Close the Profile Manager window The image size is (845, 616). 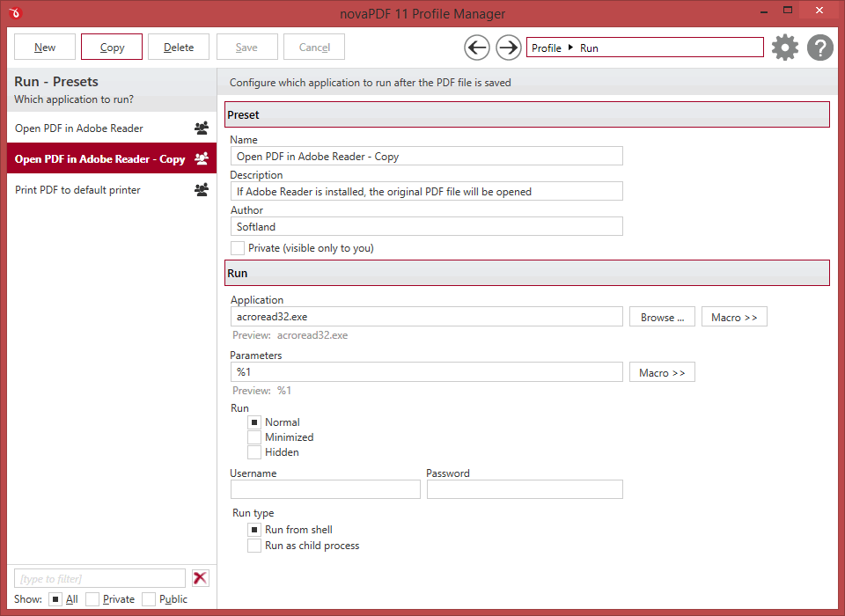[819, 11]
